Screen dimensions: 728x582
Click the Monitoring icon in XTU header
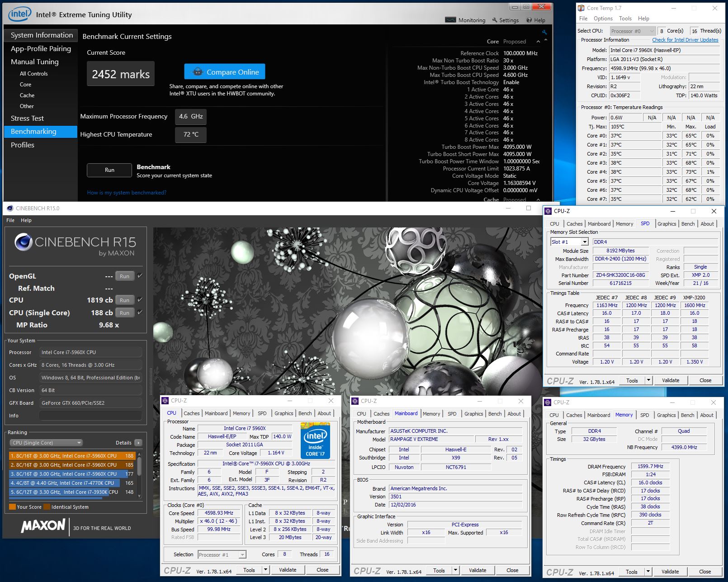(x=450, y=20)
